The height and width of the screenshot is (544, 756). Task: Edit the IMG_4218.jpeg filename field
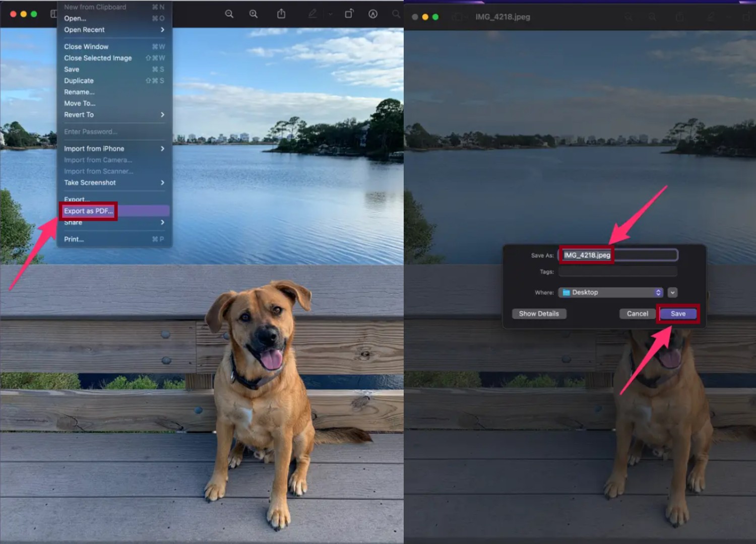point(617,255)
